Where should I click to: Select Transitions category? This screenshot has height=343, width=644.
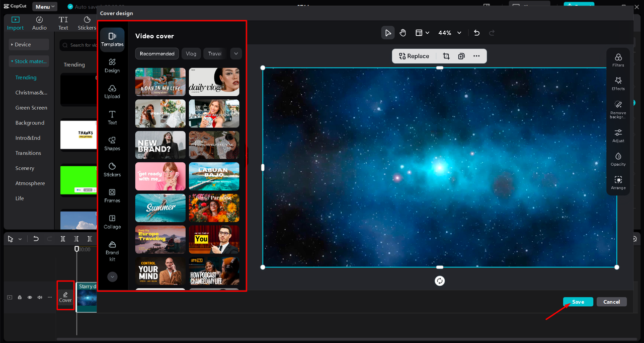click(x=28, y=153)
